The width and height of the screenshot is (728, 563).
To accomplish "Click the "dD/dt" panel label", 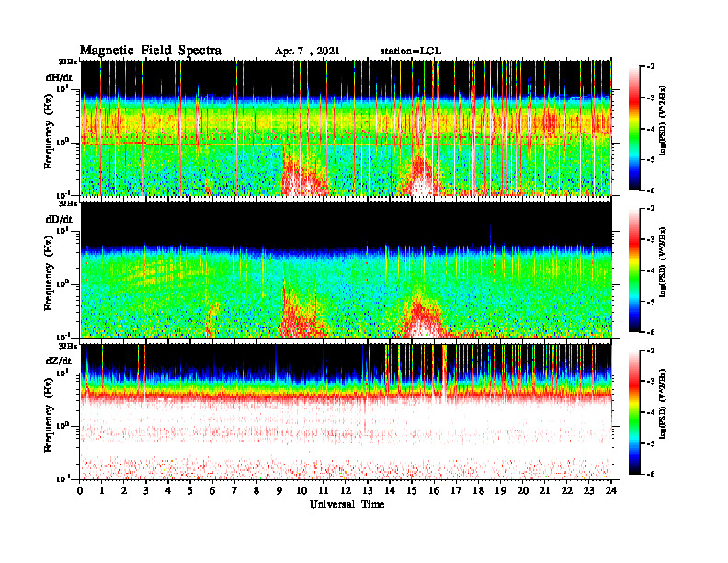I will coord(59,219).
